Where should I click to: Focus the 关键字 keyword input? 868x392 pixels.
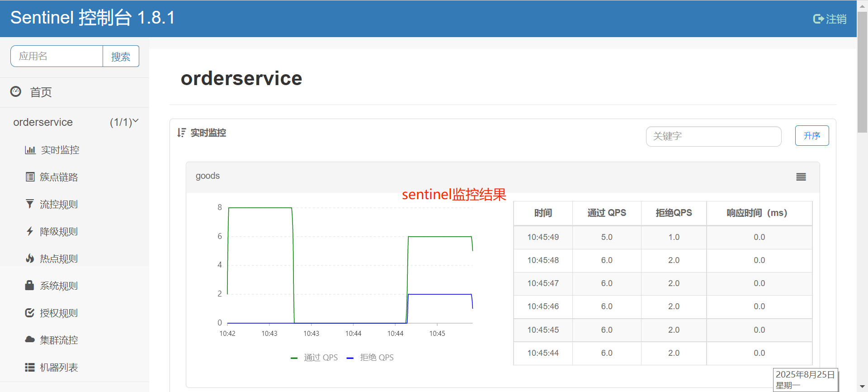click(x=713, y=136)
